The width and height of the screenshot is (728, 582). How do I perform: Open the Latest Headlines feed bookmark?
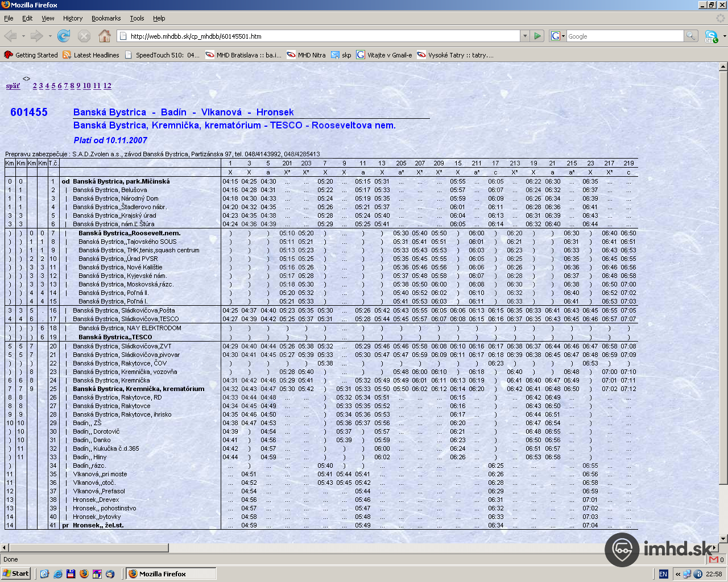pos(91,55)
